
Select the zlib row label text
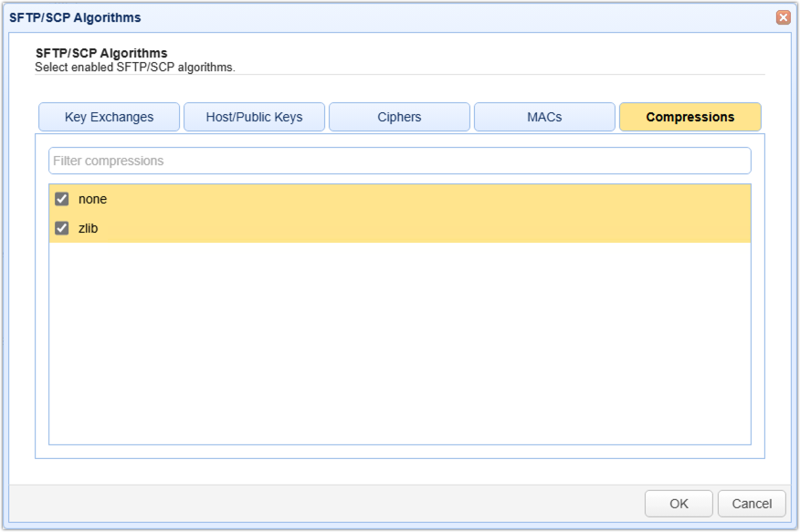click(x=88, y=228)
